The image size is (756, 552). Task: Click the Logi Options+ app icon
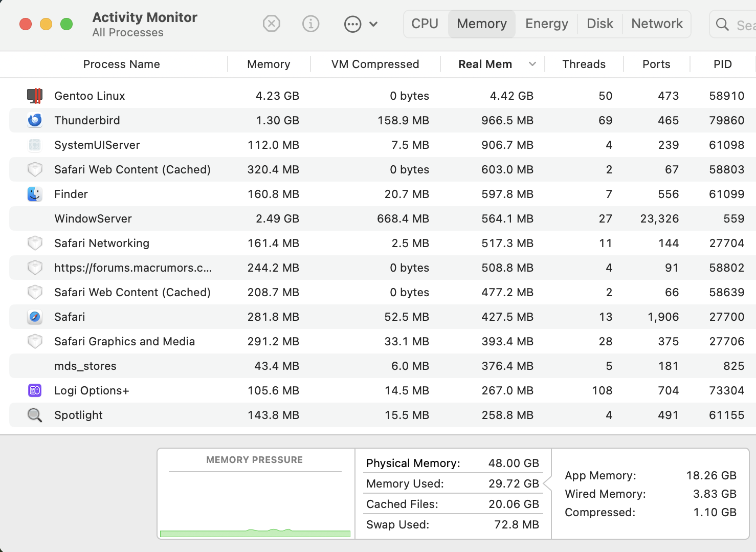tap(35, 390)
